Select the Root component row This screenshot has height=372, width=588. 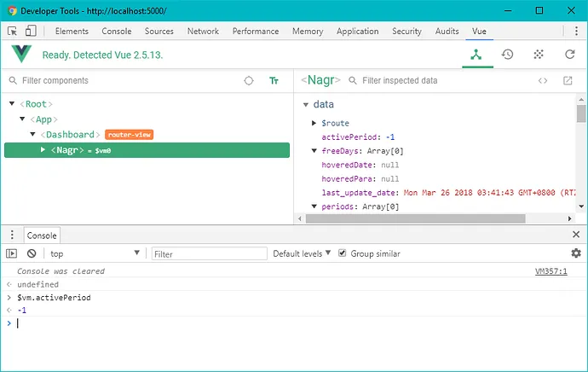point(147,104)
